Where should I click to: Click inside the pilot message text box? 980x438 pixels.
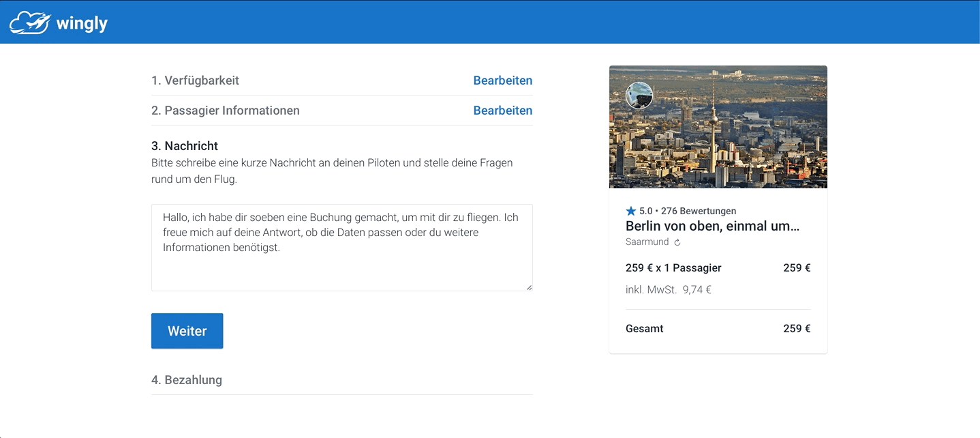coord(341,247)
